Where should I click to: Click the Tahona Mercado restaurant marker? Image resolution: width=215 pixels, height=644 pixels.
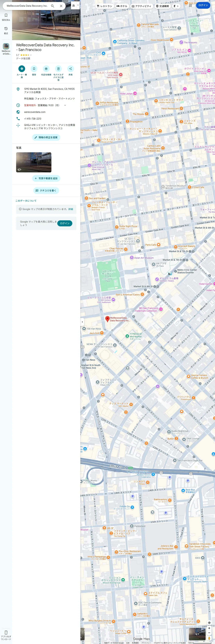coord(138,25)
